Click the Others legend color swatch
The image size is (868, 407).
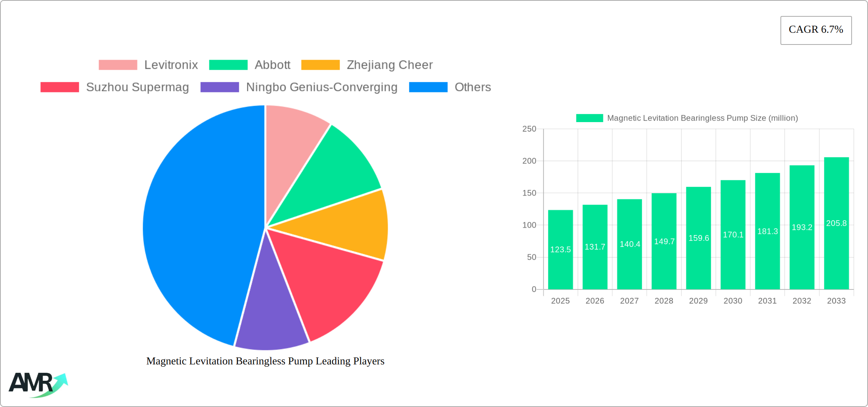coord(428,87)
